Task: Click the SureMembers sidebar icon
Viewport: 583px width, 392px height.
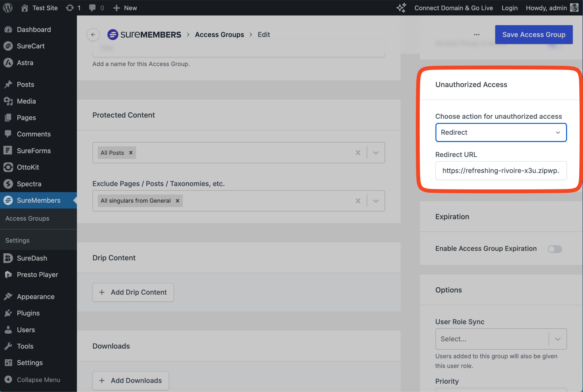Action: pyautogui.click(x=8, y=200)
